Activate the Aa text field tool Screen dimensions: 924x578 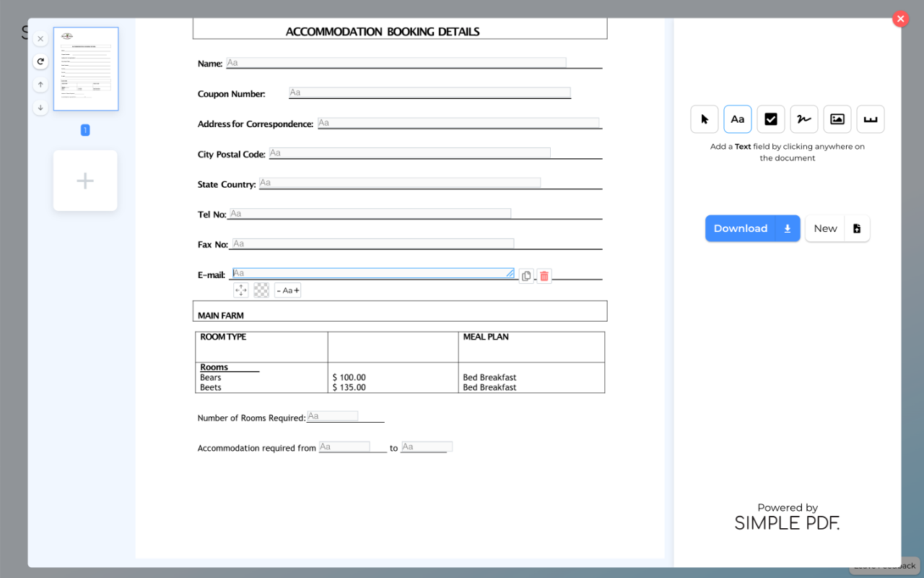click(738, 119)
